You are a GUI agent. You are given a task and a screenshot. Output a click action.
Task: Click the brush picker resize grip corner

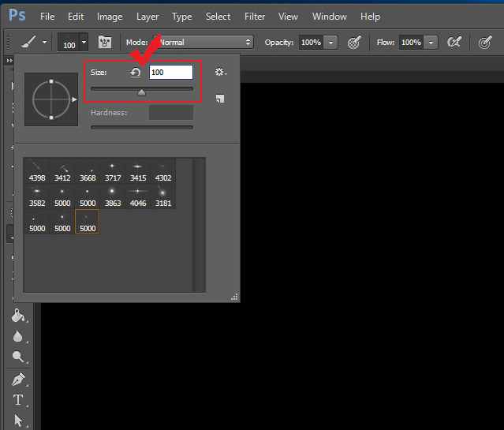pos(234,297)
